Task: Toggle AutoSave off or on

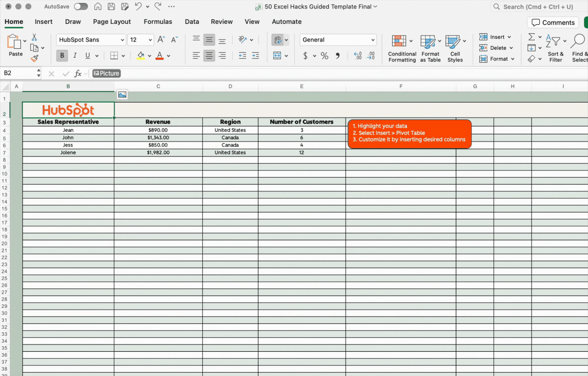Action: pos(81,6)
